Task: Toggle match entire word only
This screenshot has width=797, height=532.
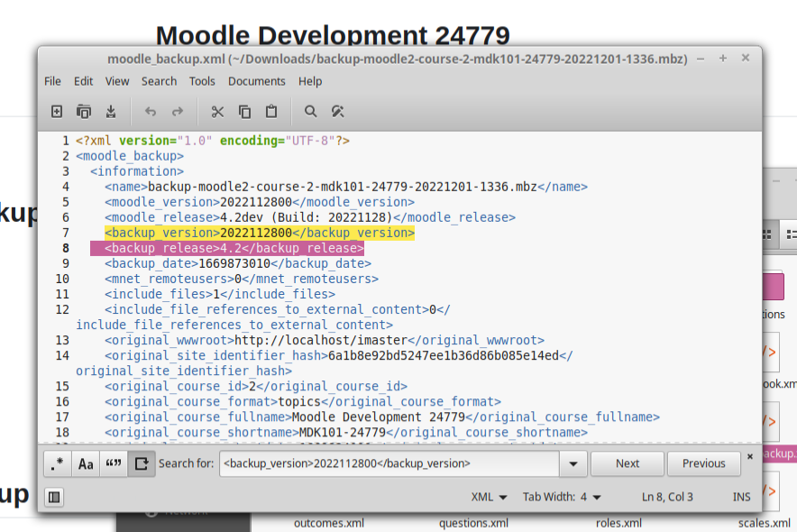Action: 114,463
